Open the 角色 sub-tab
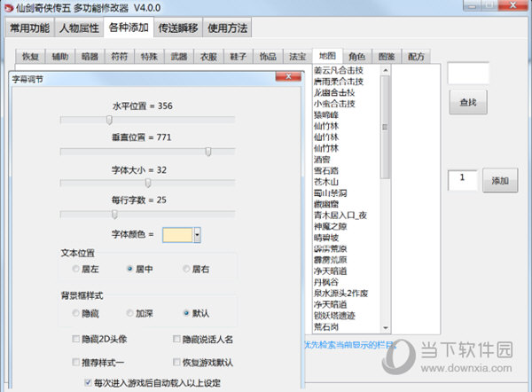The image size is (532, 392). point(357,57)
